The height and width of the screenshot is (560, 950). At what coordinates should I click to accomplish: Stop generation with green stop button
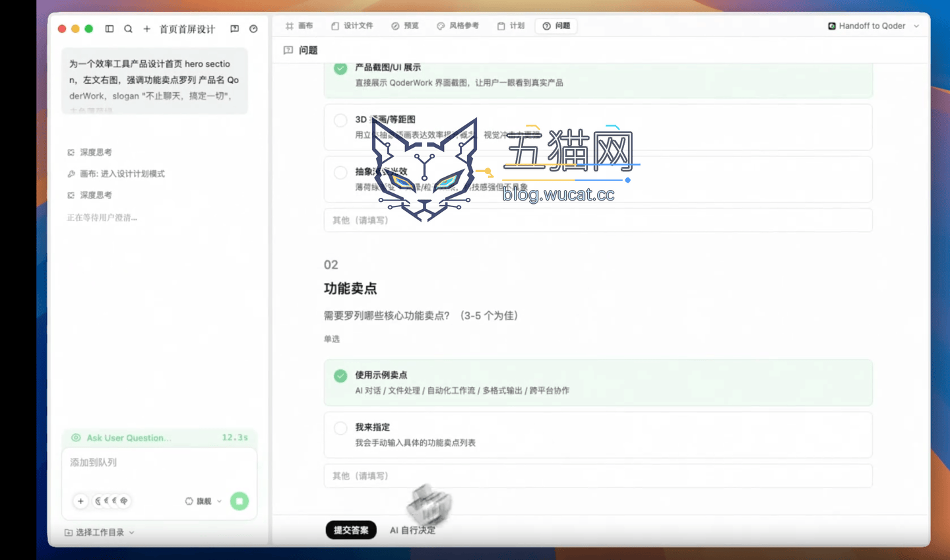pos(239,501)
